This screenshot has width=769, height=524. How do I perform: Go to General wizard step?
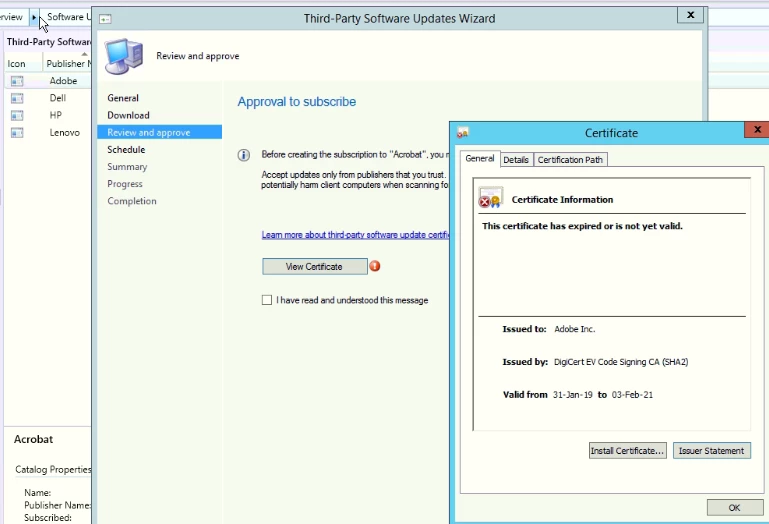tap(123, 98)
